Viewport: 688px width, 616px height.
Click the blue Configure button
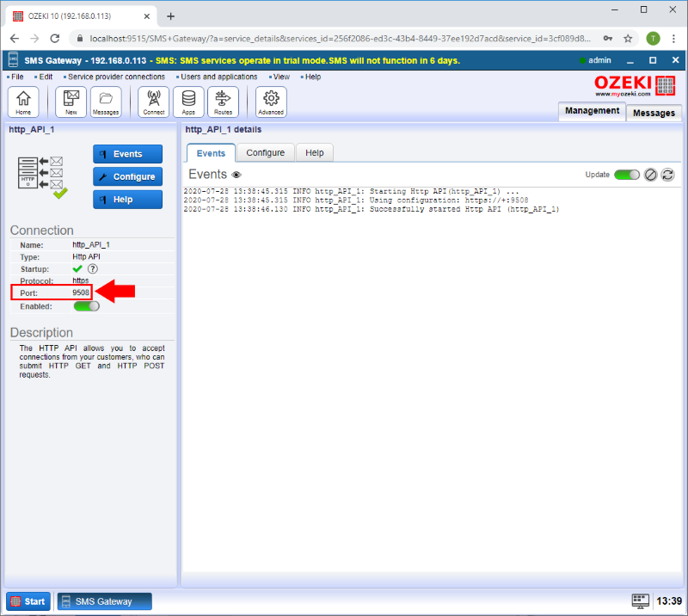[127, 177]
